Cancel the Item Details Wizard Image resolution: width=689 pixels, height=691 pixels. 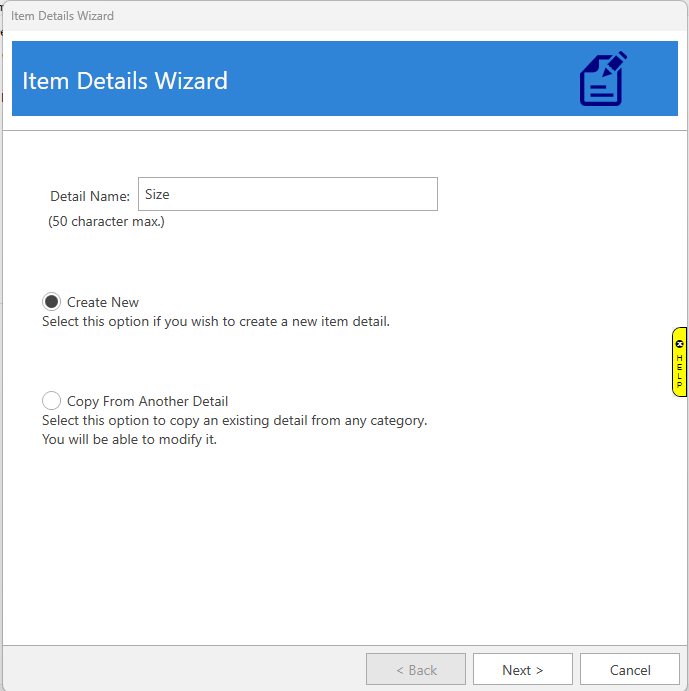click(630, 670)
